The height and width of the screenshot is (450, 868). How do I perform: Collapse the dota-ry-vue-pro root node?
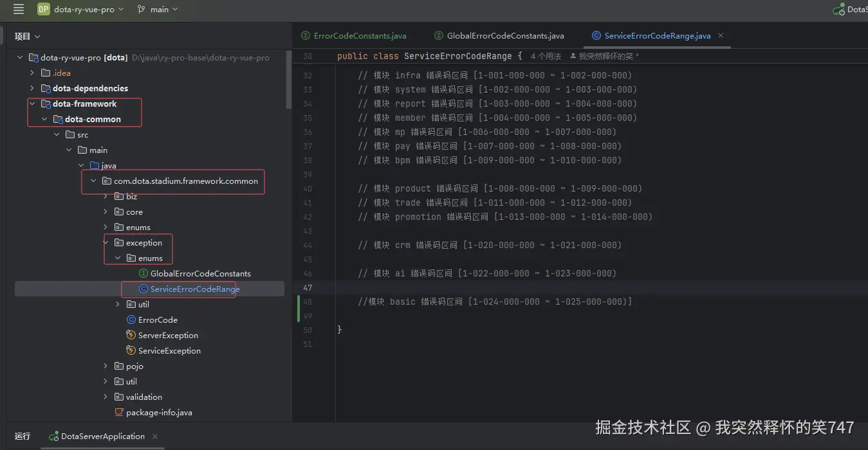[x=20, y=57]
